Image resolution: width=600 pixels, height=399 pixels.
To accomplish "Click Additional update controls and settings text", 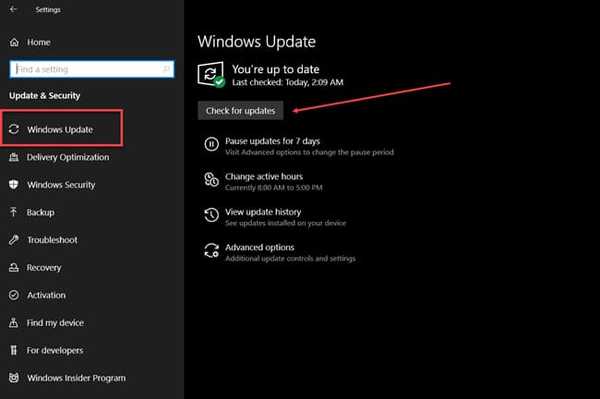I will [x=290, y=259].
